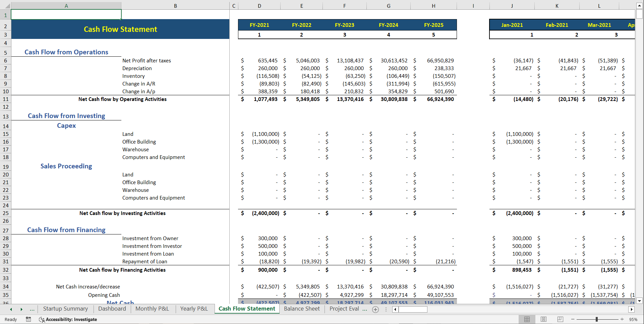Image resolution: width=644 pixels, height=324 pixels.
Task: Click the horizontal scrollbar right arrow
Action: coord(632,310)
